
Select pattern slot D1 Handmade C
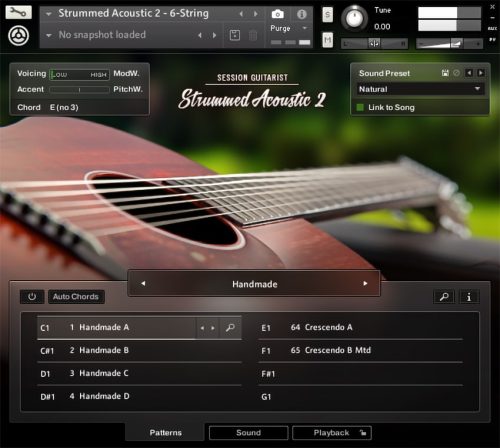pyautogui.click(x=139, y=373)
